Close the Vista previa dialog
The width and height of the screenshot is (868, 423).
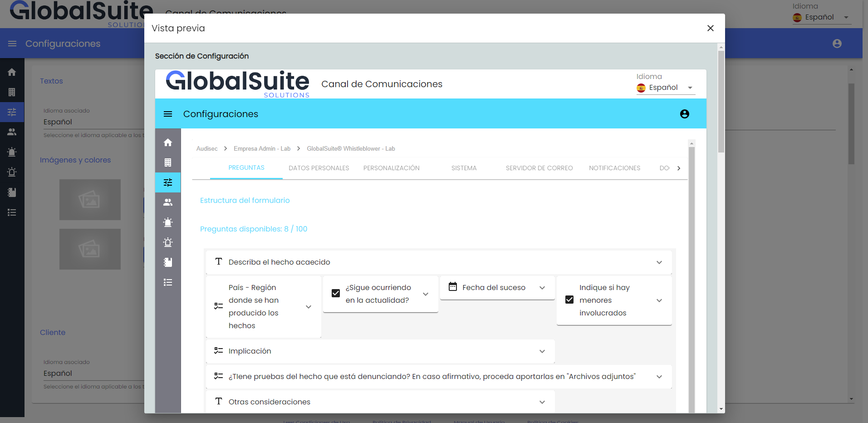tap(710, 28)
